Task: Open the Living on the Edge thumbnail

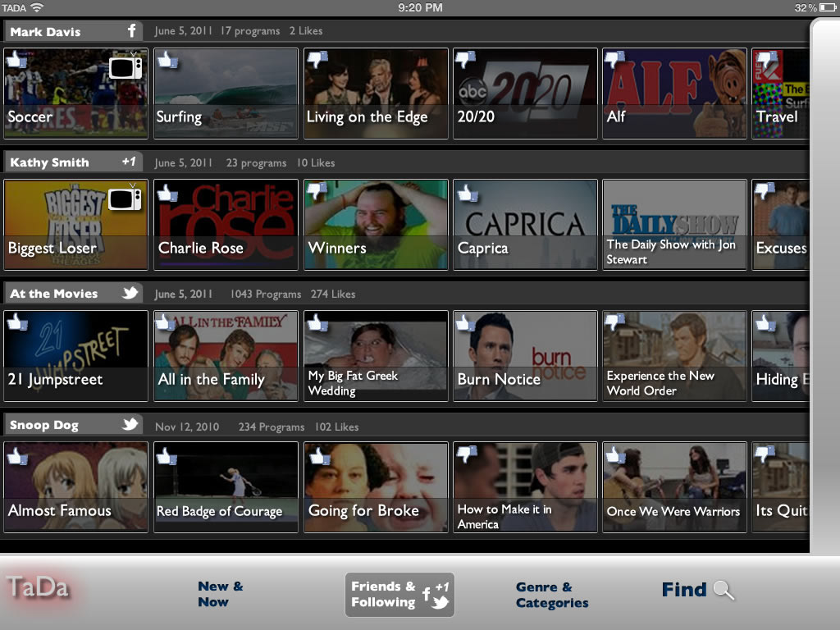Action: point(376,94)
